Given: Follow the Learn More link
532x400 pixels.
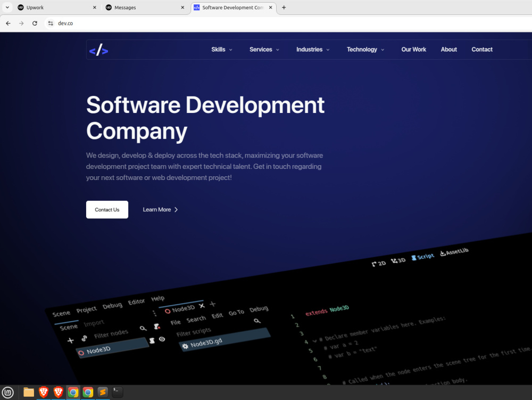Looking at the screenshot, I should [160, 209].
